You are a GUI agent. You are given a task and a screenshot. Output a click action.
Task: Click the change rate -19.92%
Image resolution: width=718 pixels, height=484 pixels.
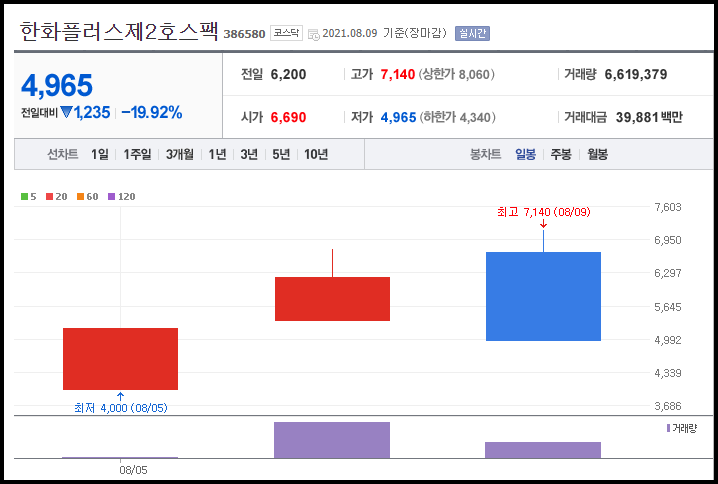(152, 112)
